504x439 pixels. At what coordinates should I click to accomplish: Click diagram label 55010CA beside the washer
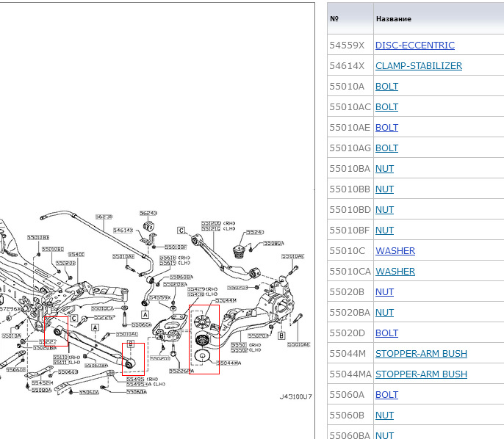(102, 308)
